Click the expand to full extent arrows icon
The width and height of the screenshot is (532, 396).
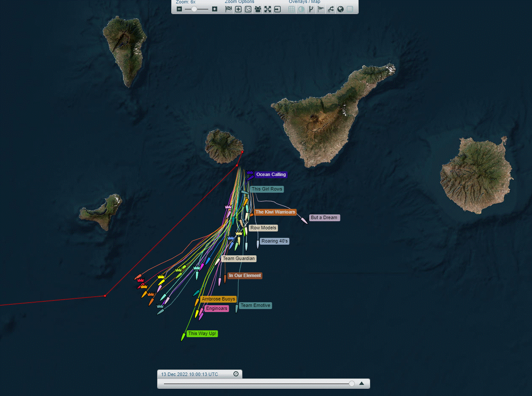(x=267, y=9)
